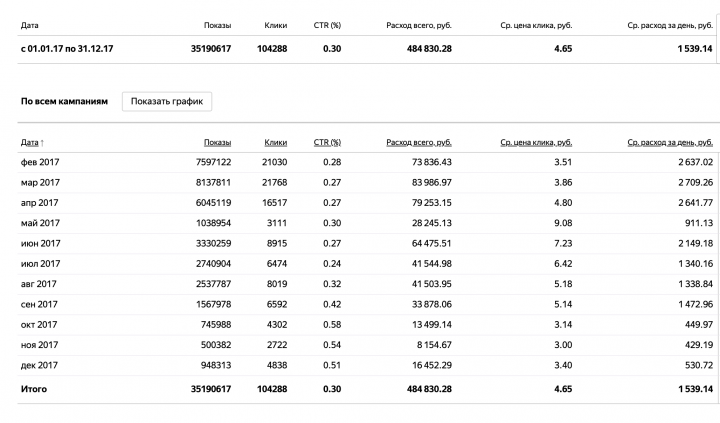Click the total spend 484 830.28 in top summary
The height and width of the screenshot is (423, 720).
click(x=429, y=49)
